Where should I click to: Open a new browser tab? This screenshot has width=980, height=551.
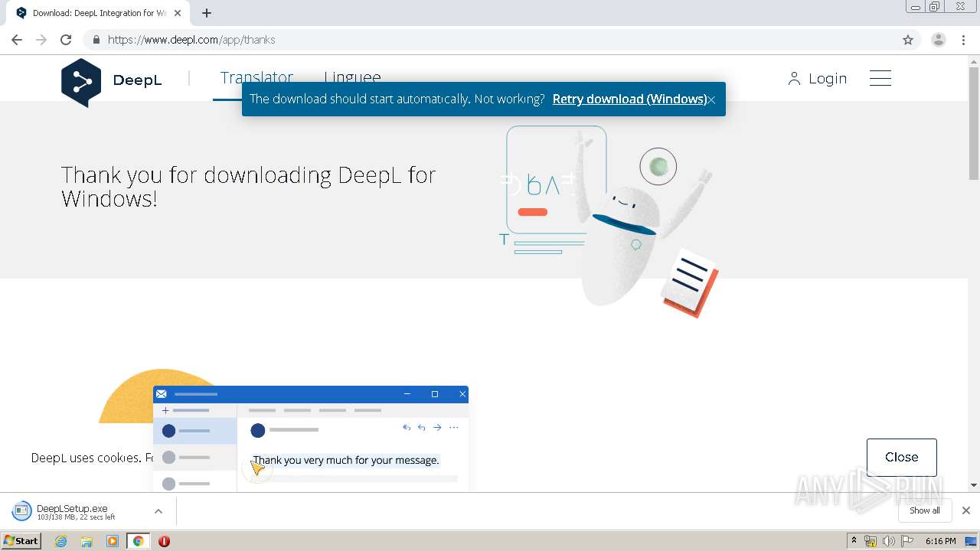pyautogui.click(x=207, y=13)
